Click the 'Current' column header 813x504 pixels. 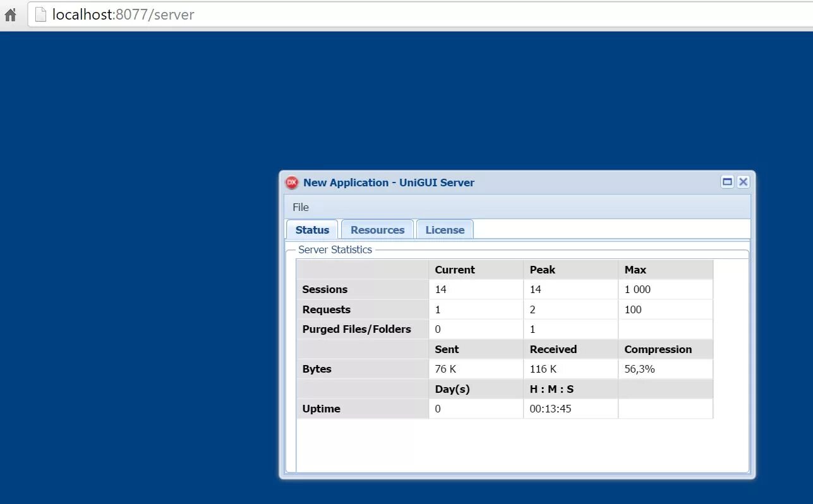point(476,270)
